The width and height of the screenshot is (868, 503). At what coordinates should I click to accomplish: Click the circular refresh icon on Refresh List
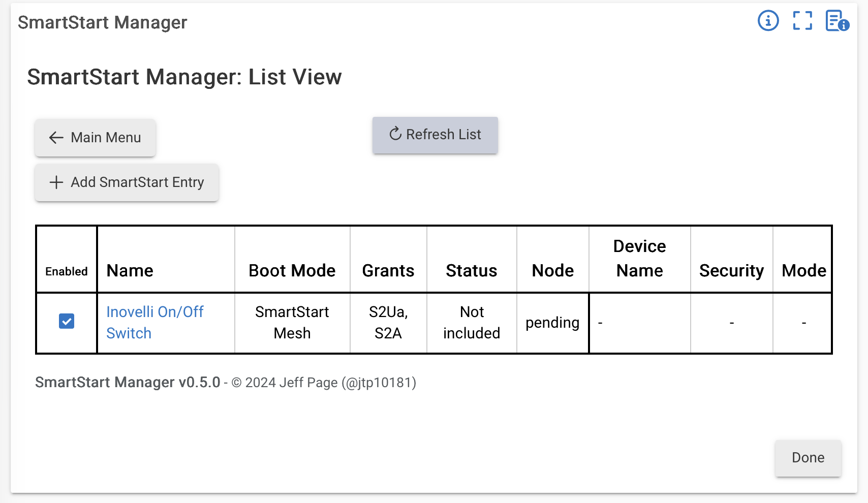pos(395,134)
